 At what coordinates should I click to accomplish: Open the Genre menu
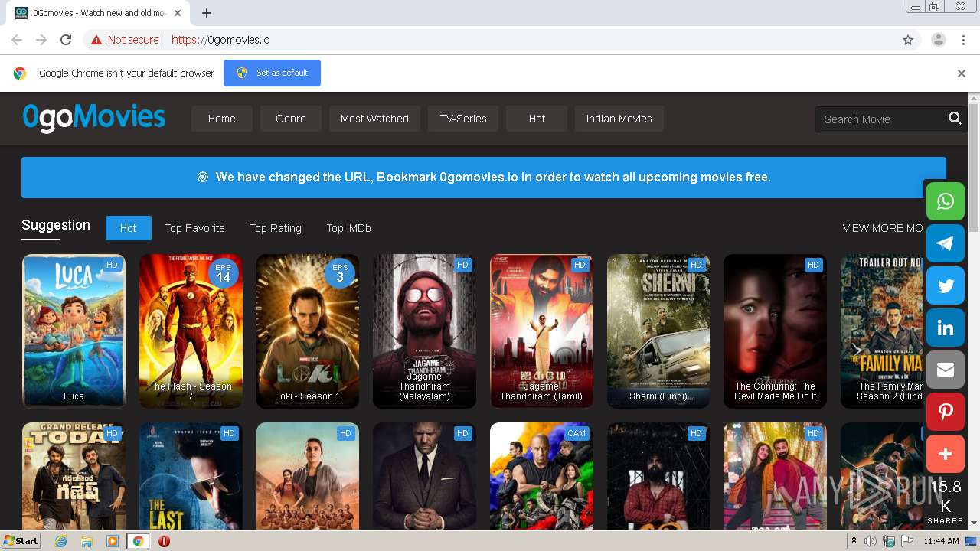point(291,119)
